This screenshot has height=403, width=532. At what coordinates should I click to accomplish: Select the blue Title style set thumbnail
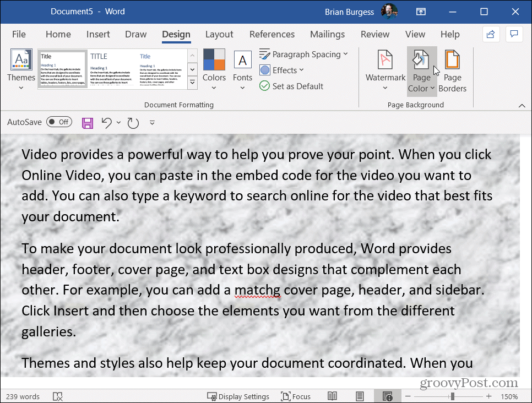162,69
